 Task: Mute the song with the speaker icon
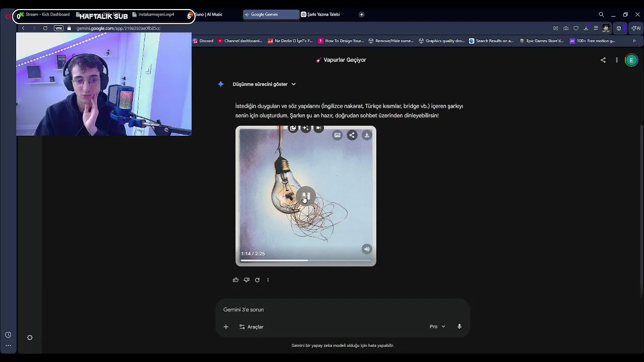[x=367, y=249]
